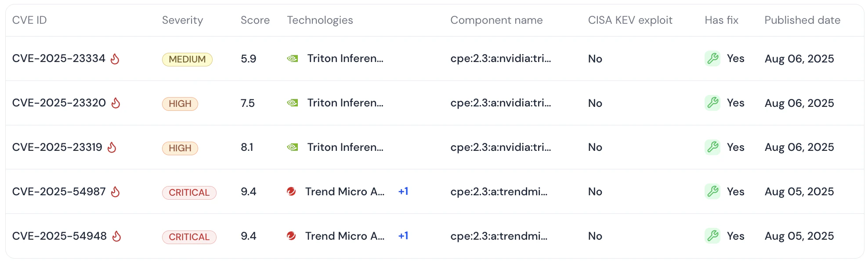This screenshot has width=868, height=263.
Task: Click component name cpe in CVE-2025-23320 row
Action: click(501, 103)
